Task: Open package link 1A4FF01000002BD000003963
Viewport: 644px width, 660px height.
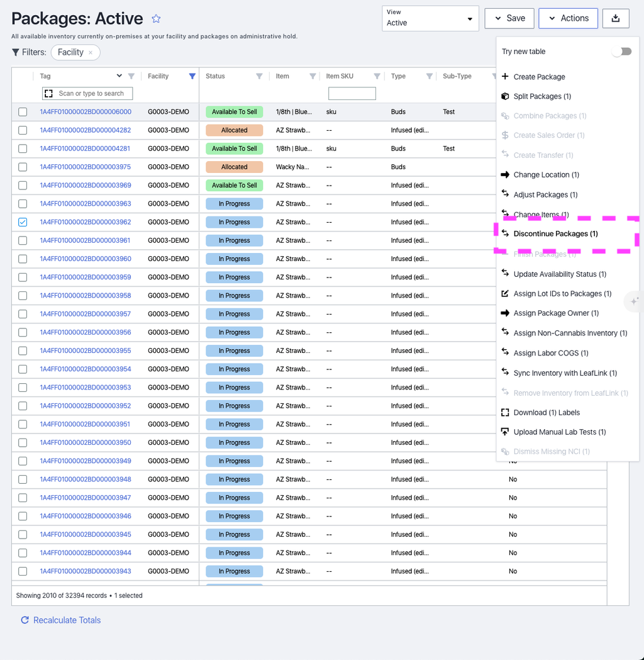Action: pyautogui.click(x=86, y=204)
